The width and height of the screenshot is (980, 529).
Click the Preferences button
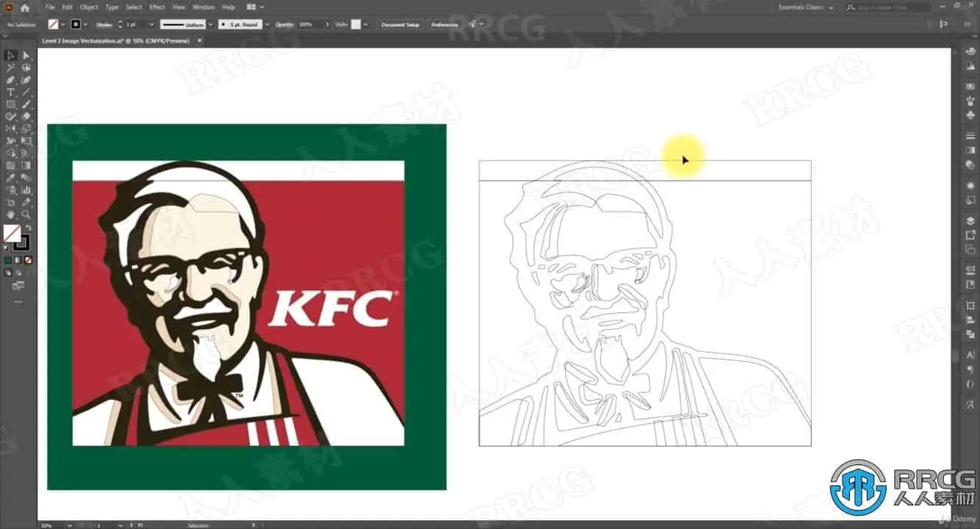pos(444,24)
